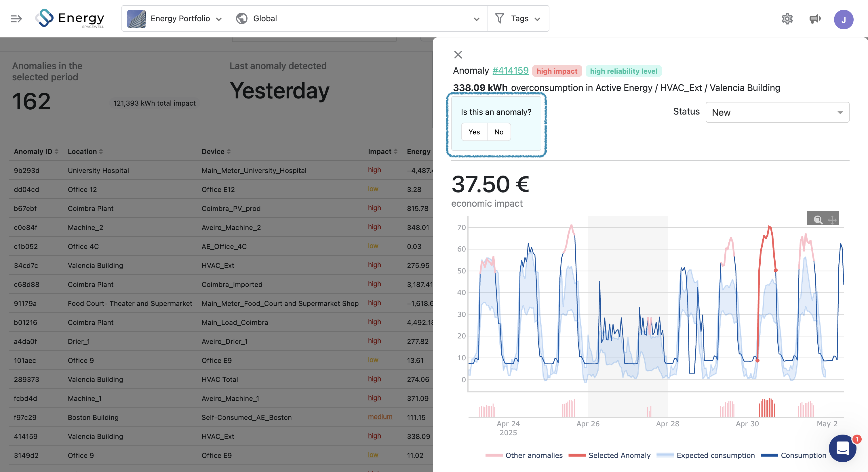Open the hamburger navigation menu
868x472 pixels.
tap(16, 18)
